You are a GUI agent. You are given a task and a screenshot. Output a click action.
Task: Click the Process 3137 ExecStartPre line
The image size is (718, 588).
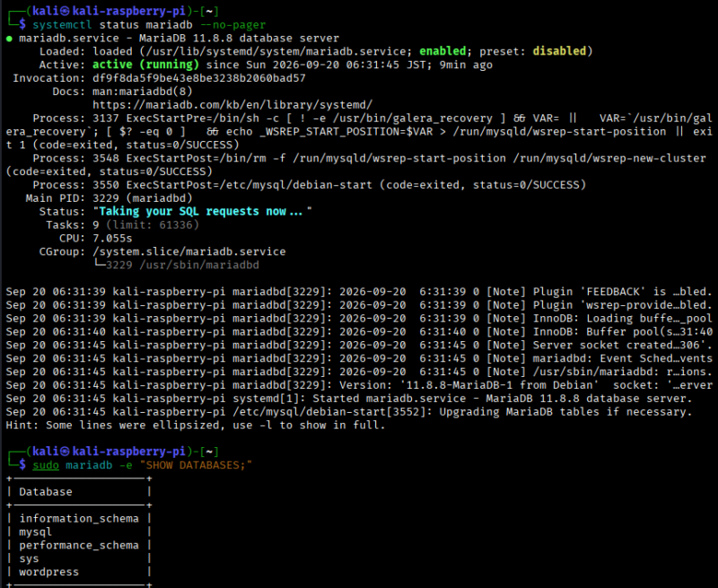pos(359,131)
